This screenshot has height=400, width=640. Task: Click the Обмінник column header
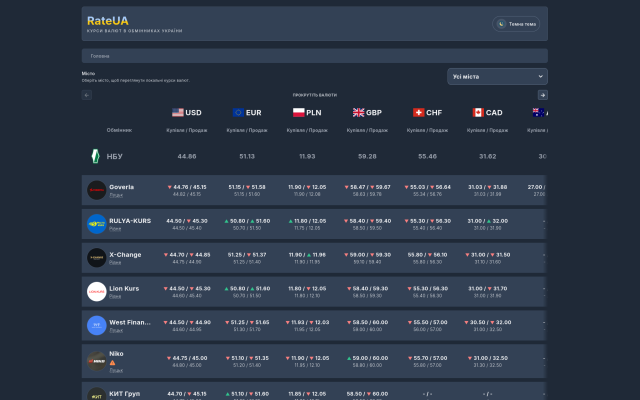pyautogui.click(x=119, y=131)
